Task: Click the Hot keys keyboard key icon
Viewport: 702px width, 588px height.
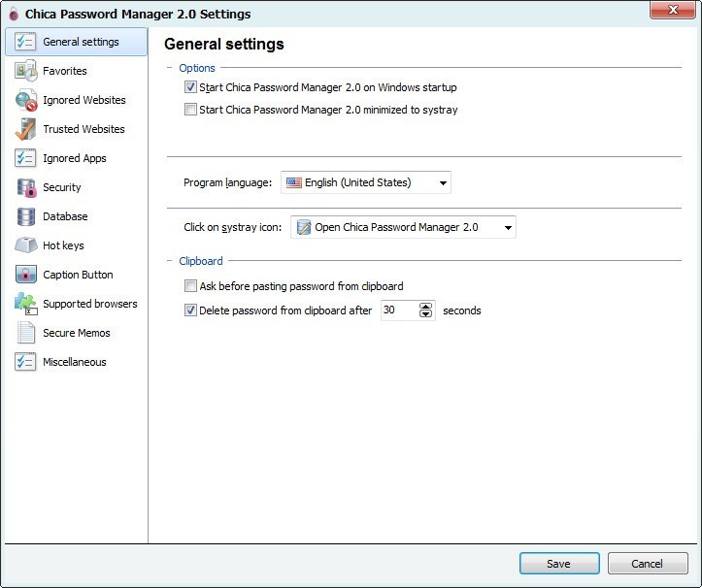Action: pos(25,245)
